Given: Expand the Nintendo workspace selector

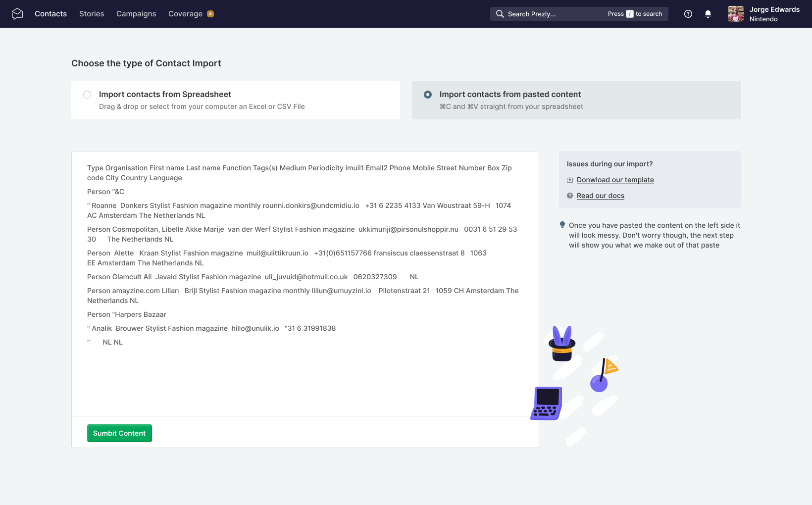Looking at the screenshot, I should [x=763, y=19].
